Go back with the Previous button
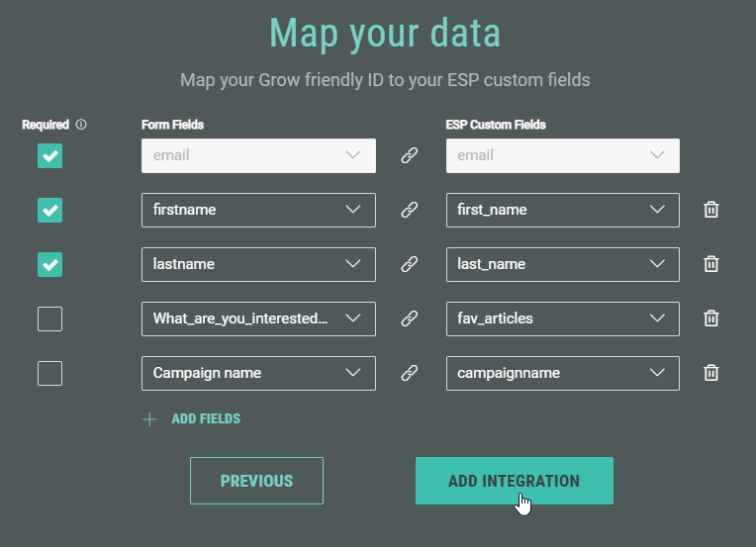 coord(256,481)
